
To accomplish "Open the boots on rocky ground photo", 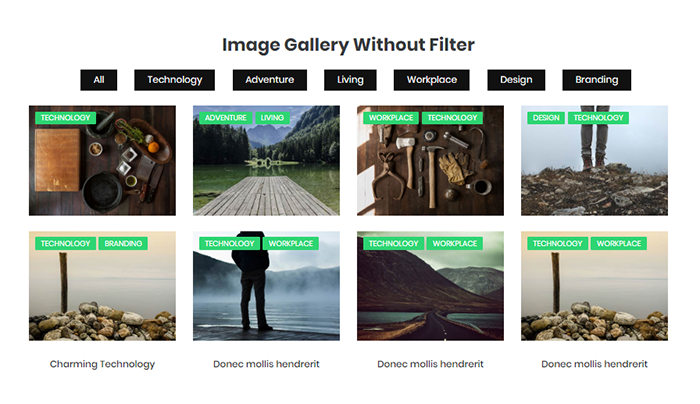I will pos(594,170).
